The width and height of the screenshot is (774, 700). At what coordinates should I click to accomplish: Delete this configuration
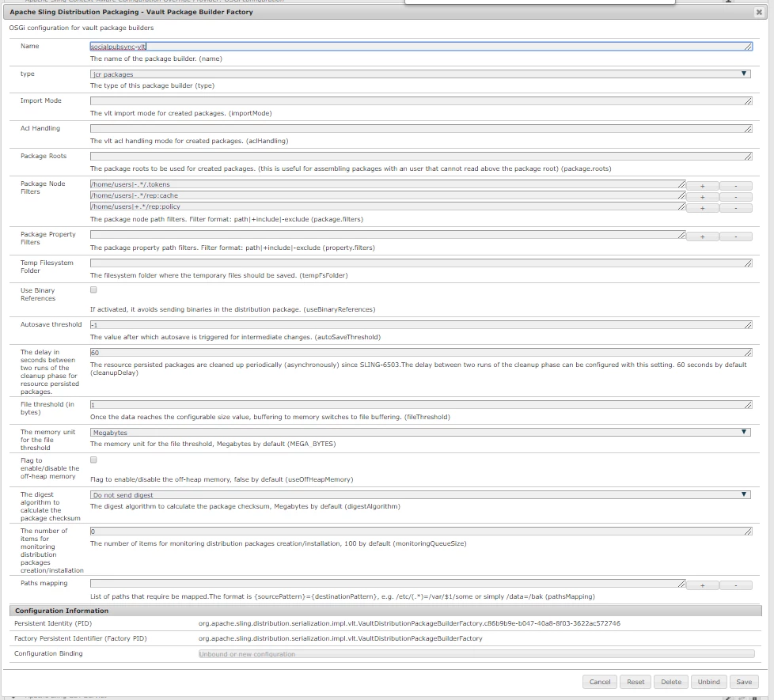click(x=671, y=682)
